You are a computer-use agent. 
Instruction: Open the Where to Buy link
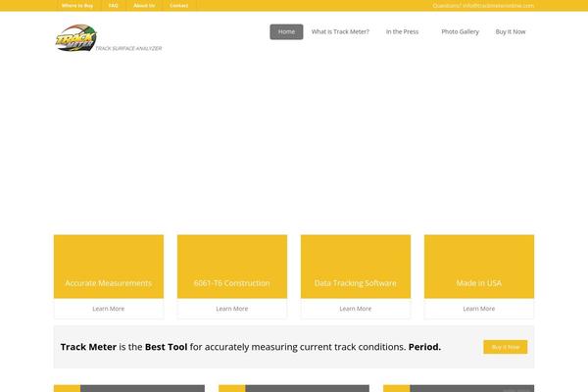77,6
